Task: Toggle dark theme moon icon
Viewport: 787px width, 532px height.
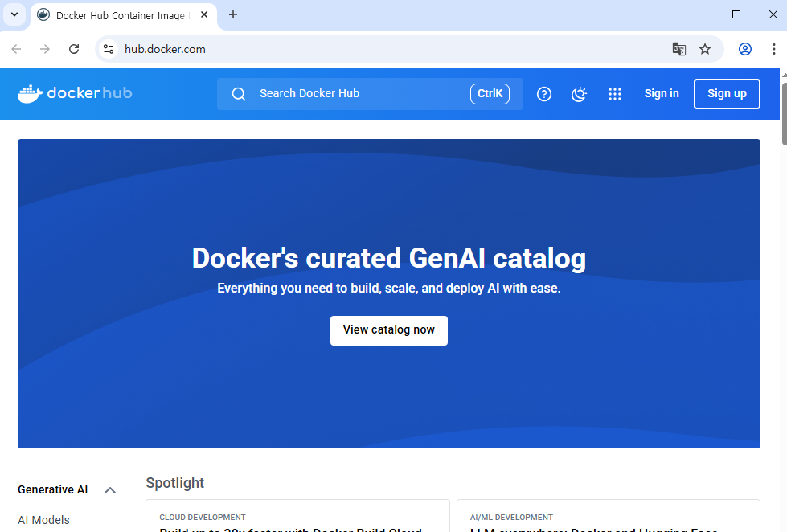Action: [x=580, y=94]
